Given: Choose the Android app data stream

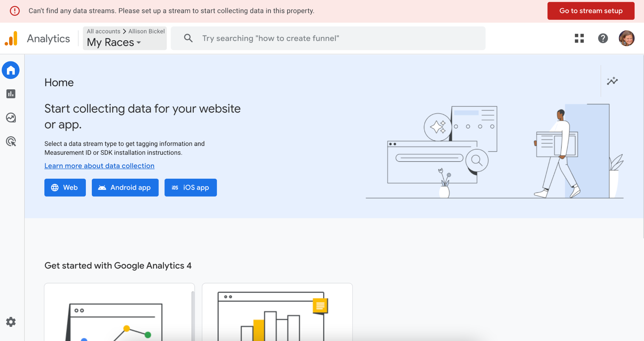Looking at the screenshot, I should 125,187.
